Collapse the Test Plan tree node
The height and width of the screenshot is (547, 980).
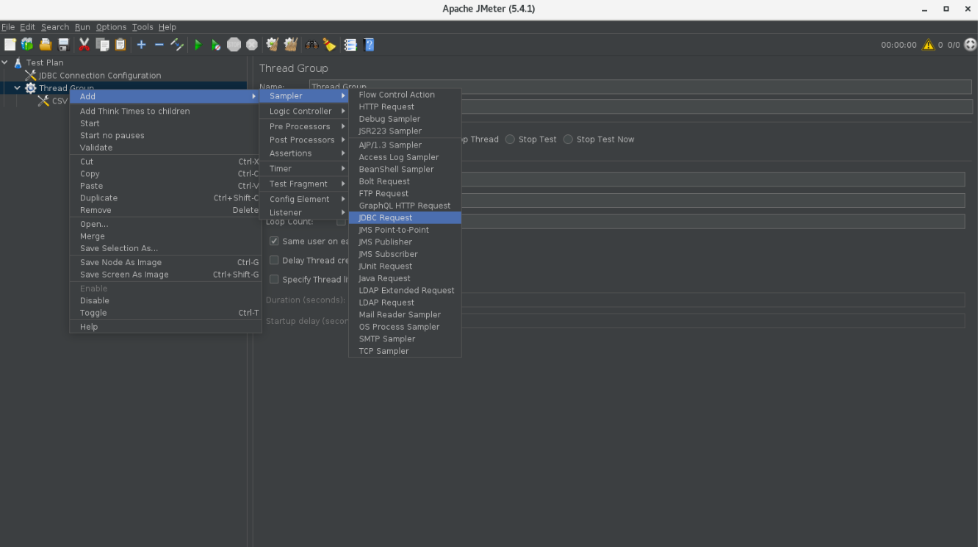[5, 62]
